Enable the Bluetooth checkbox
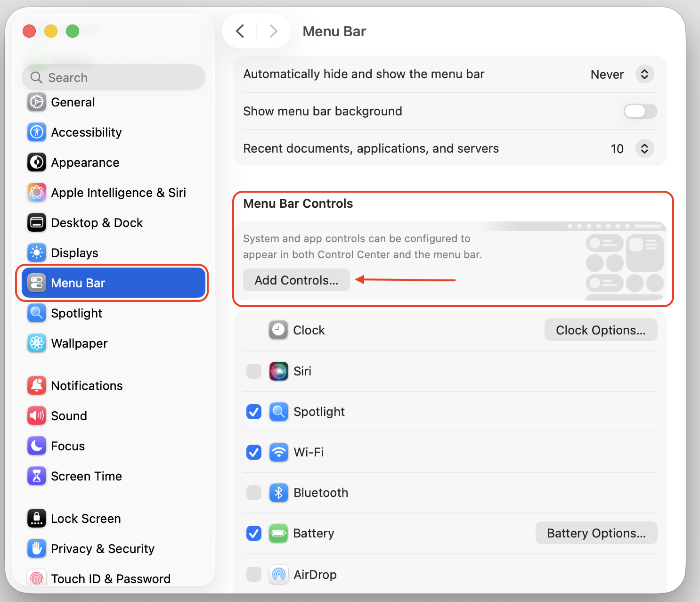 pyautogui.click(x=254, y=493)
